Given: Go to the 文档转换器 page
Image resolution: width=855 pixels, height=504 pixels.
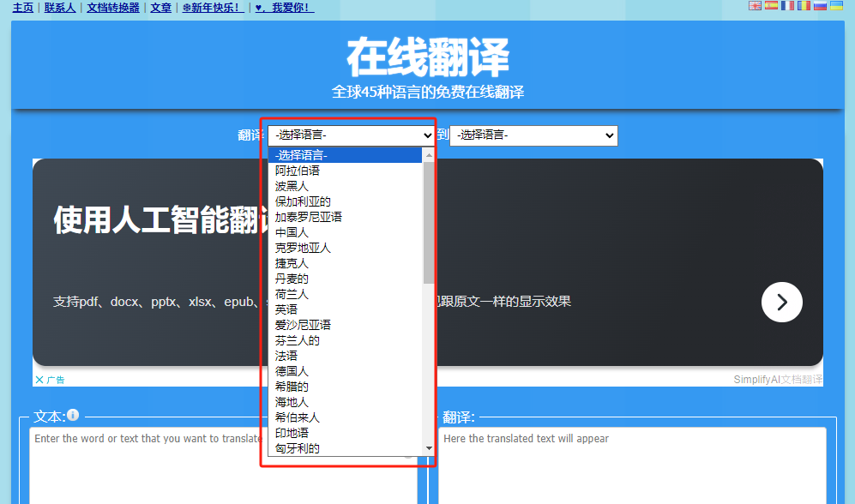Looking at the screenshot, I should (113, 8).
